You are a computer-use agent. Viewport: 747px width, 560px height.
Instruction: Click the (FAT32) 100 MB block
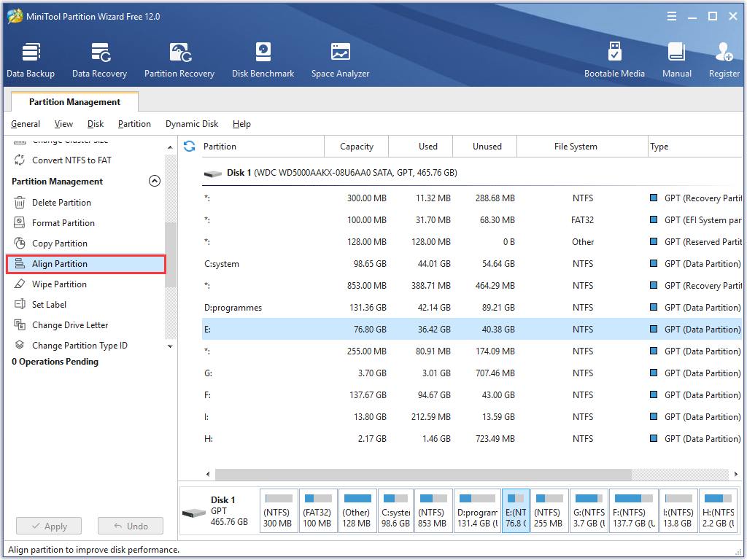tap(318, 511)
